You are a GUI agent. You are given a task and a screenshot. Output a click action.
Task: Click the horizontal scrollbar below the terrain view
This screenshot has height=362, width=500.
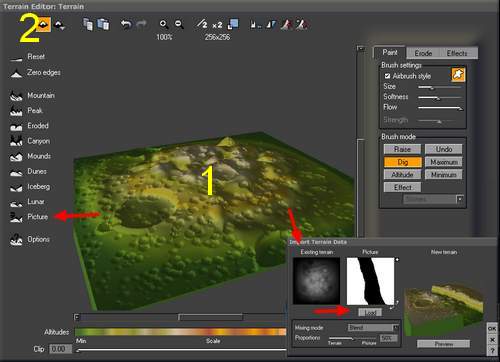[x=180, y=317]
